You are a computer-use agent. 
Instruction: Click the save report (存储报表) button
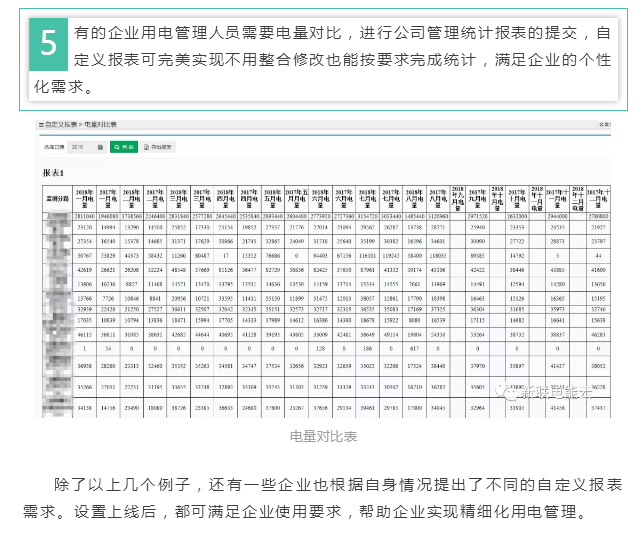(x=158, y=146)
